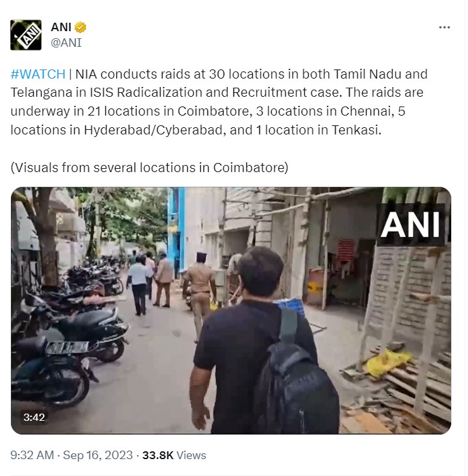Click the uniformed police officer in the video

point(200,292)
